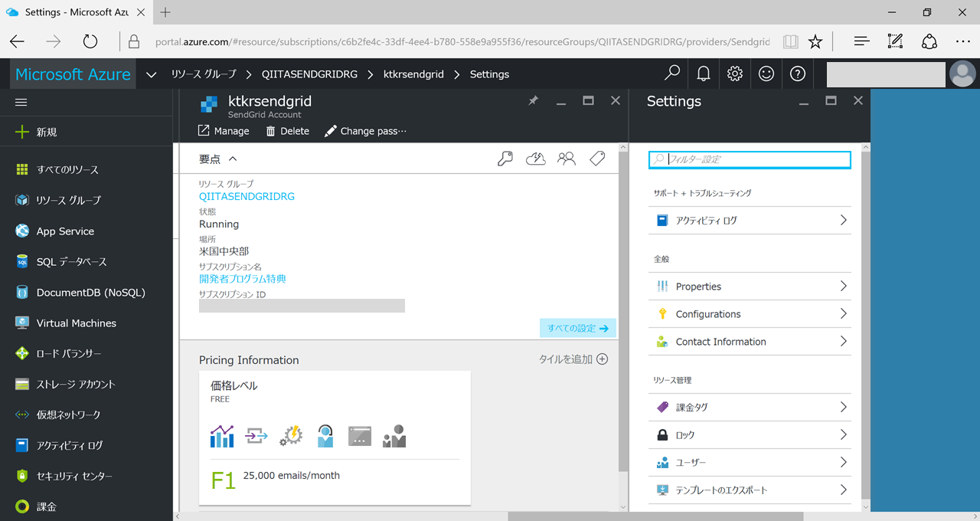Image resolution: width=980 pixels, height=521 pixels.
Task: Open Properties settings row
Action: (x=750, y=287)
